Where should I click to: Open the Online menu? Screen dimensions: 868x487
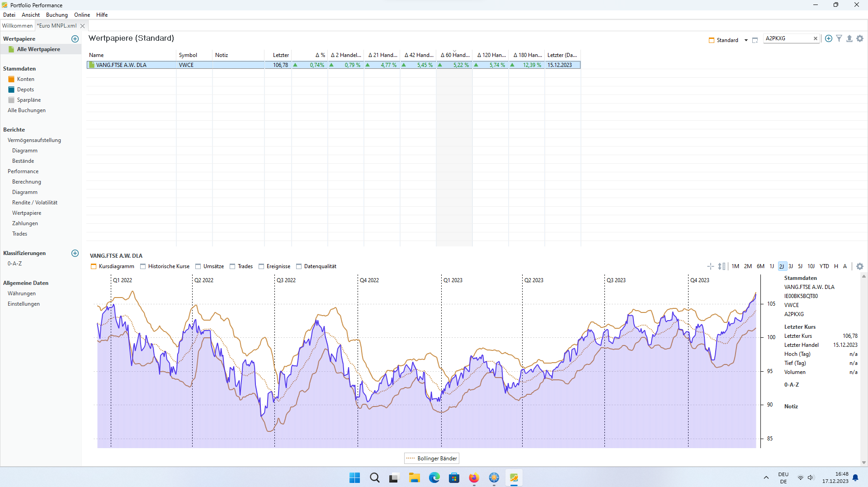(82, 15)
